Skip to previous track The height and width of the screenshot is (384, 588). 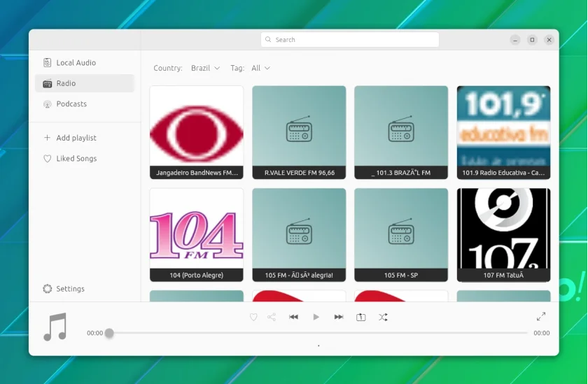click(293, 317)
